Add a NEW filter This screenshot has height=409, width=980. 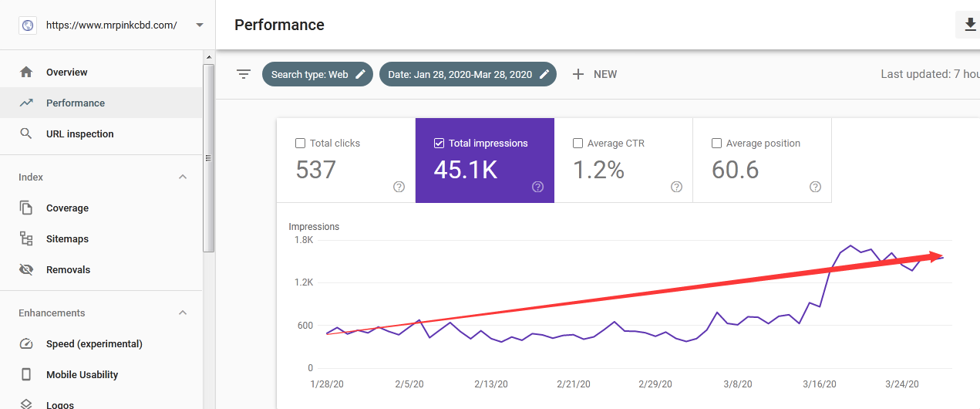pos(594,74)
